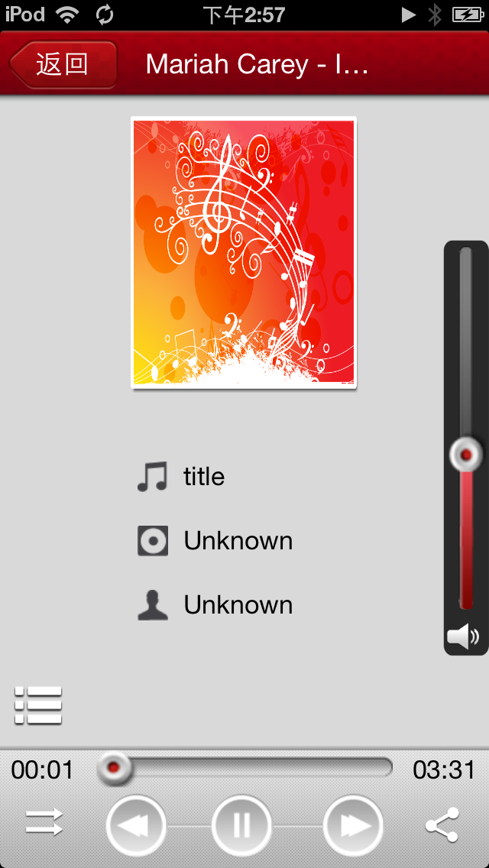Click the music note title icon
The image size is (489, 868).
tap(152, 477)
